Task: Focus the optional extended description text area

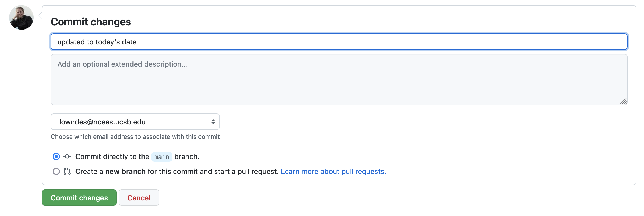Action: click(x=339, y=80)
